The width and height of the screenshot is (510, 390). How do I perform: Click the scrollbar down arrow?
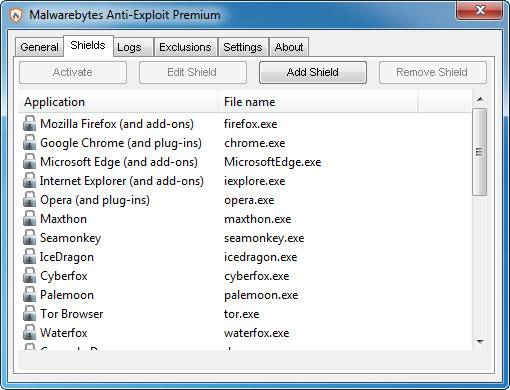pos(480,342)
